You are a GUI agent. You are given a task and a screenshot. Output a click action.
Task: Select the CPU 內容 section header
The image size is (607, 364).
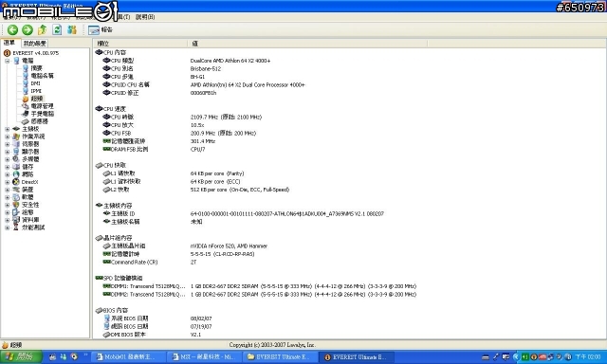click(111, 52)
